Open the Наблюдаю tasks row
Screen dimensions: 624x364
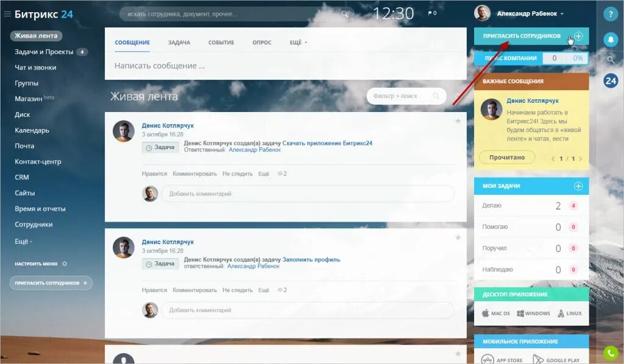coord(531,270)
